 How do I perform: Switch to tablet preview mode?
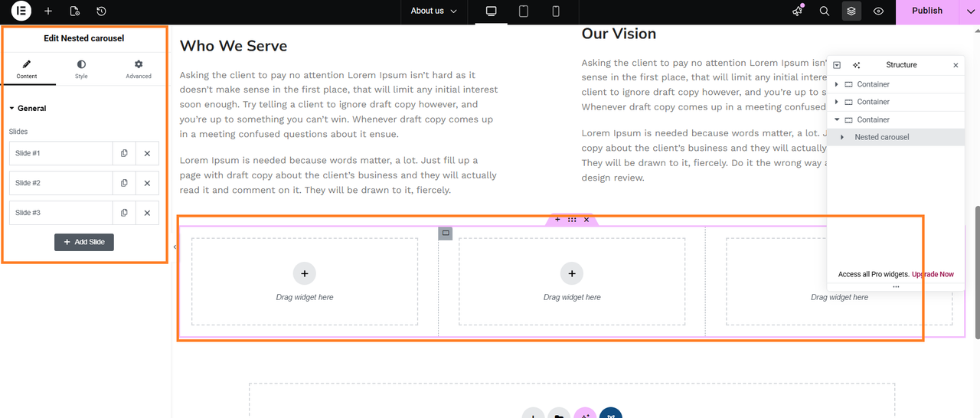(524, 11)
